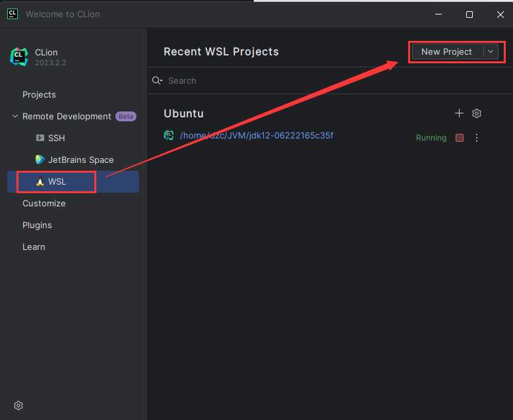This screenshot has height=420, width=513.
Task: Collapse the Remote Development tree
Action: coord(15,116)
